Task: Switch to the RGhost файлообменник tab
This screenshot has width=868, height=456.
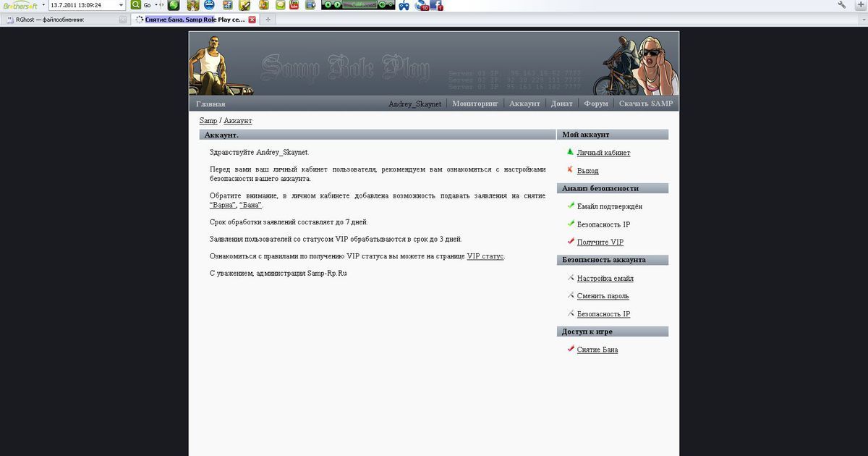Action: pos(65,20)
